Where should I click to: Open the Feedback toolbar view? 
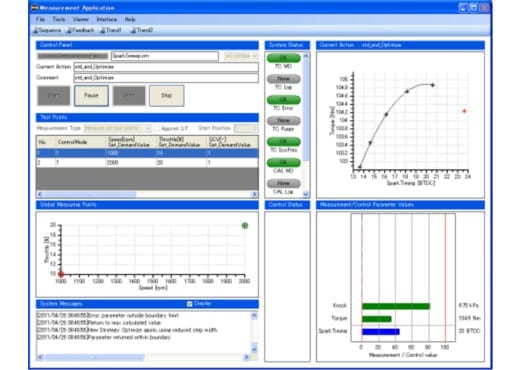click(80, 30)
